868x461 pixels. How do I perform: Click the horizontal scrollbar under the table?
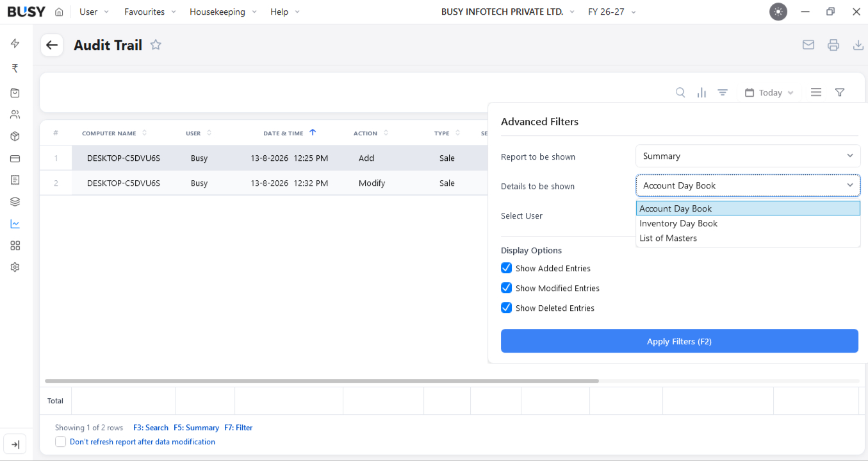[322, 381]
